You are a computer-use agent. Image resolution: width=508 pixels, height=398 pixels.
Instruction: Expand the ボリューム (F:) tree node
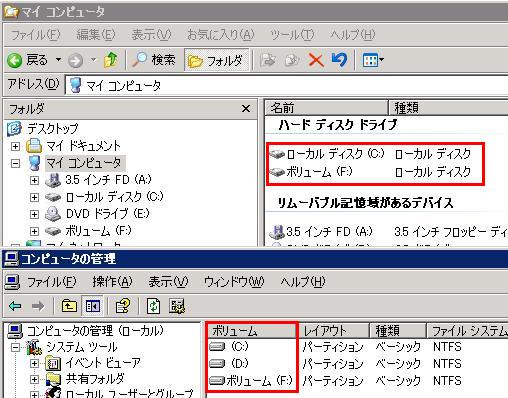[x=34, y=231]
